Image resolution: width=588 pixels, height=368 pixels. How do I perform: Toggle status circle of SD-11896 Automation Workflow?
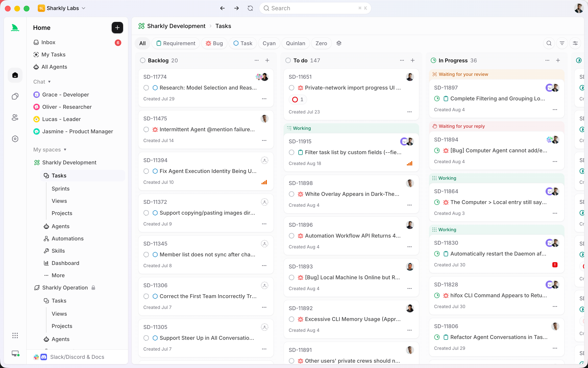pyautogui.click(x=292, y=236)
